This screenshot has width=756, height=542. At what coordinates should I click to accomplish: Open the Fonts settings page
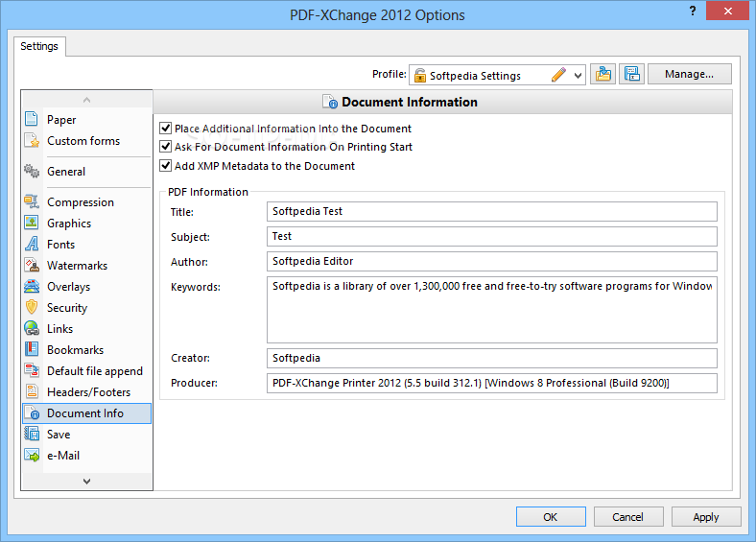(86, 244)
